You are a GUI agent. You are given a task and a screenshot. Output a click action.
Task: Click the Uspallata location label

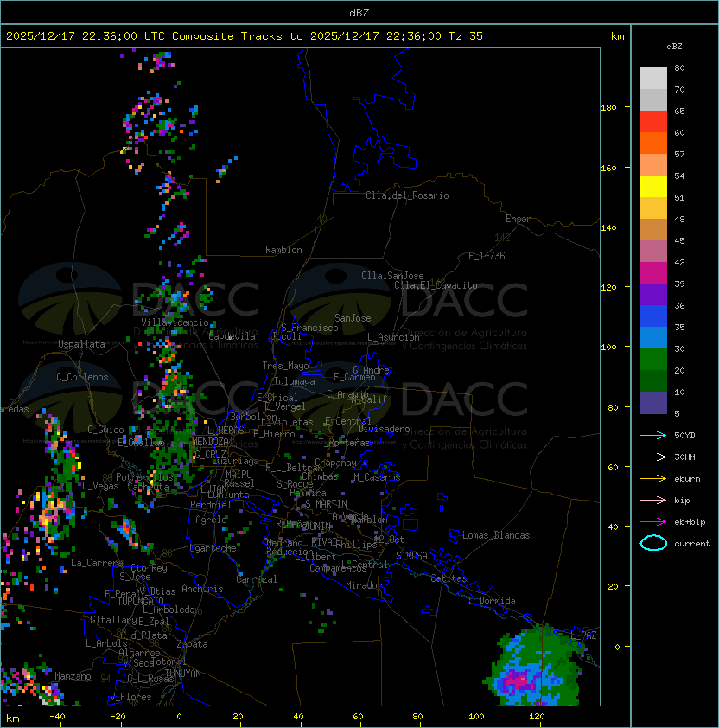click(x=81, y=344)
